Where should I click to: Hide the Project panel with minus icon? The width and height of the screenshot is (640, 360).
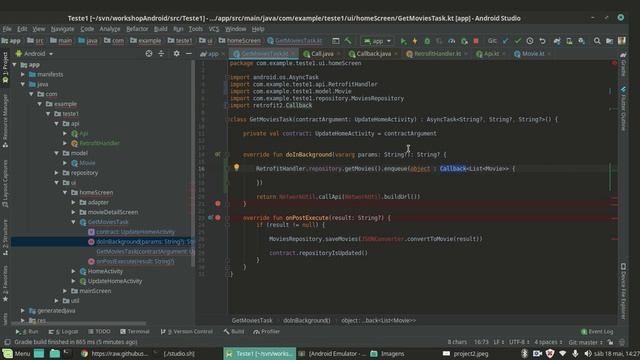189,53
